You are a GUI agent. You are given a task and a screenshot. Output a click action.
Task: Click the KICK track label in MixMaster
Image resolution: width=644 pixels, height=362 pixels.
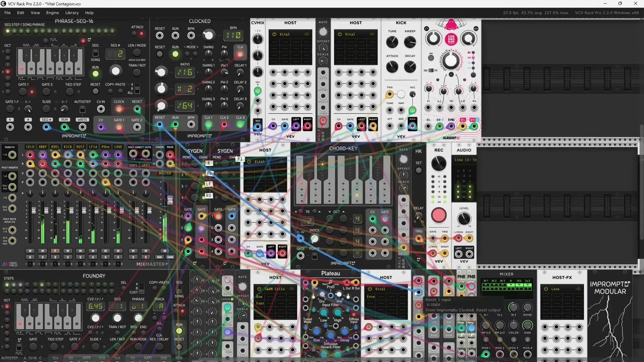tap(68, 147)
